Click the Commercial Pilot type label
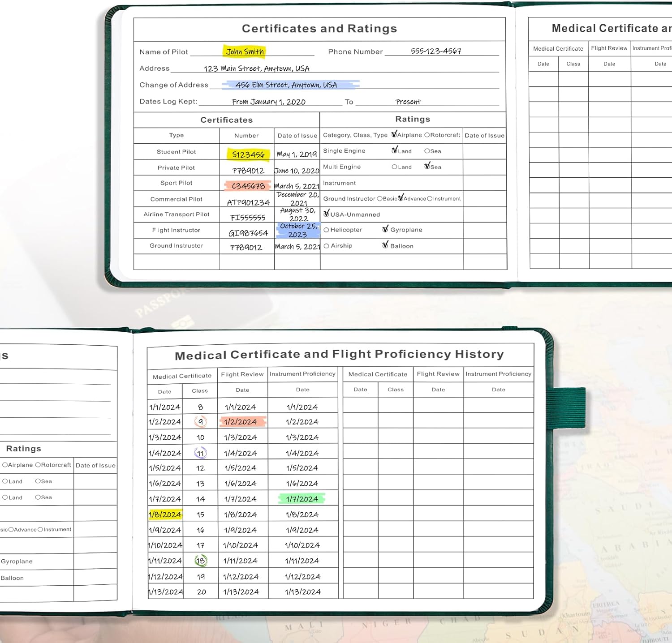672x643 pixels. click(x=177, y=199)
